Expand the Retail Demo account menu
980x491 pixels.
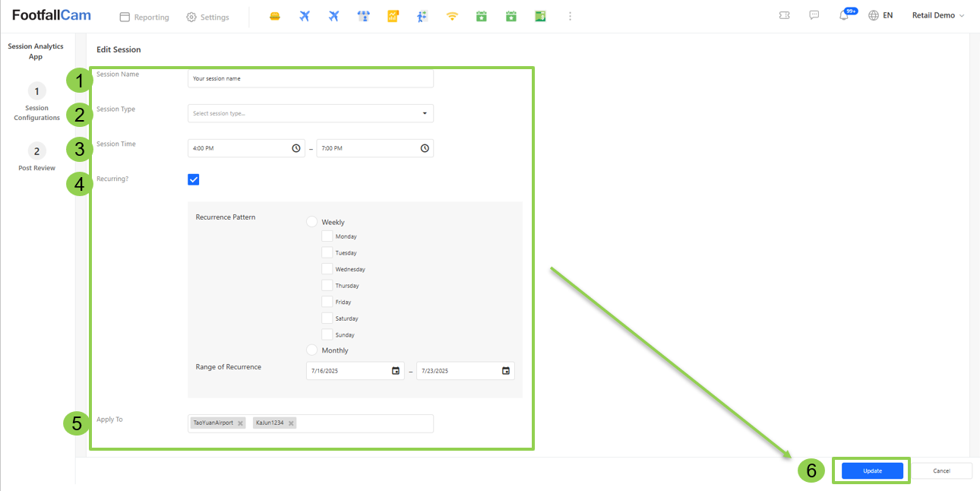[938, 16]
